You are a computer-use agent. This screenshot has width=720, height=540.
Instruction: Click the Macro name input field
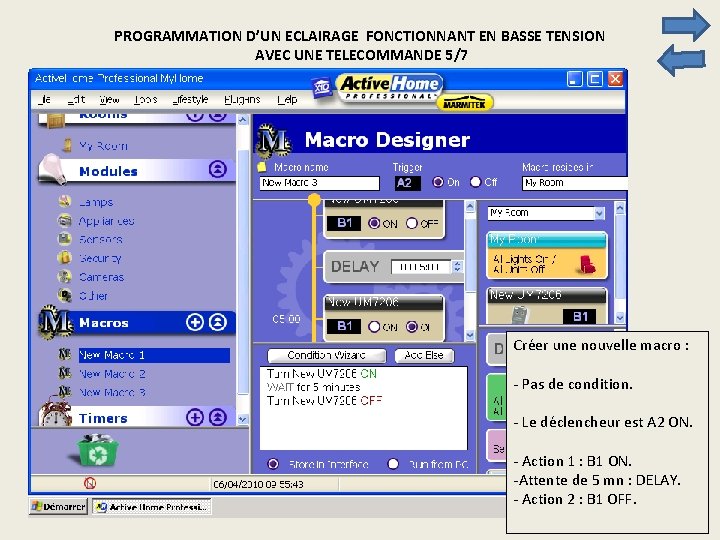click(319, 183)
